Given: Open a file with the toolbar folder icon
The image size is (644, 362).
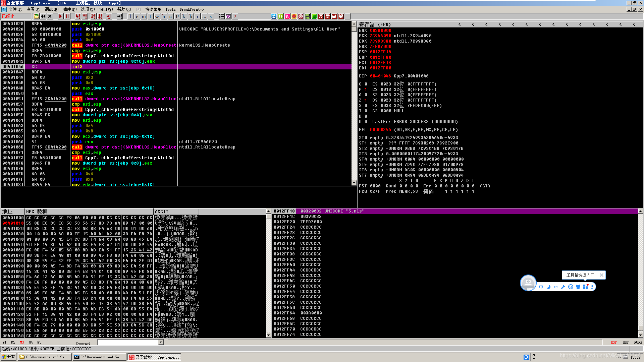Looking at the screenshot, I should pyautogui.click(x=36, y=16).
